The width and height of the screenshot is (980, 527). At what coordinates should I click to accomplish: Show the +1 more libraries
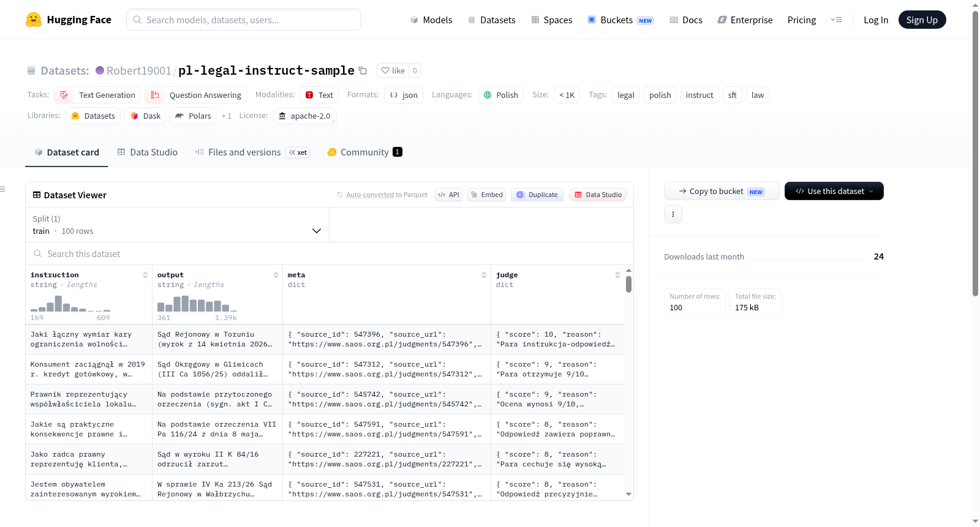click(x=227, y=116)
